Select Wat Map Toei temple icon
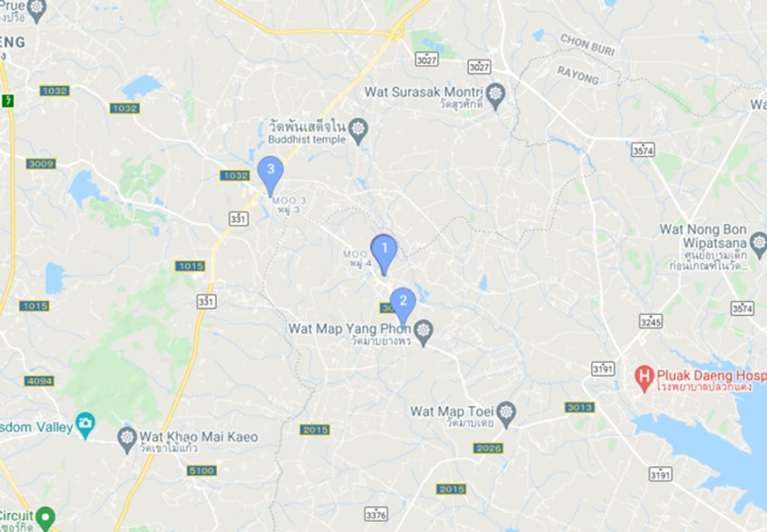This screenshot has height=532, width=767. [507, 415]
